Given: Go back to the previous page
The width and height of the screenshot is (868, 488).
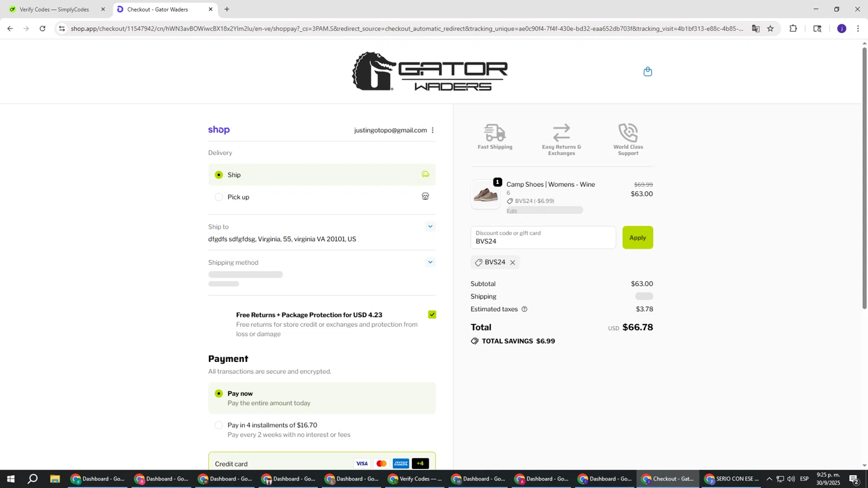Looking at the screenshot, I should pos(10,28).
